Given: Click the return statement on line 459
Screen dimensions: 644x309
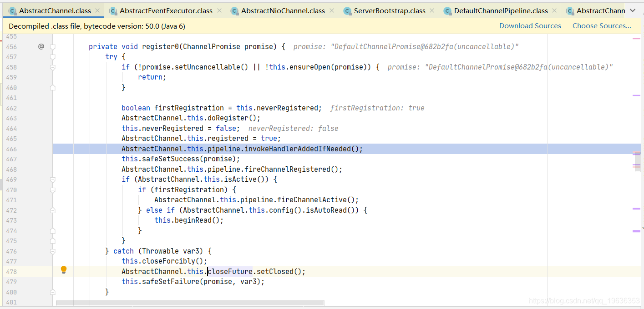Looking at the screenshot, I should point(152,77).
